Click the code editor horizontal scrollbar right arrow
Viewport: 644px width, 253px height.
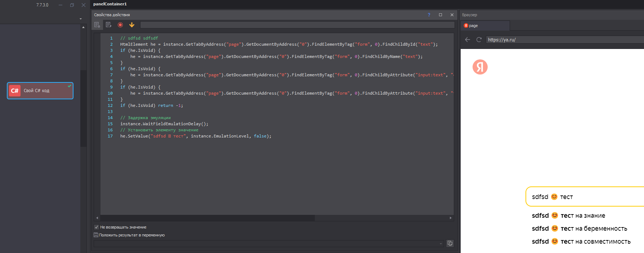450,218
